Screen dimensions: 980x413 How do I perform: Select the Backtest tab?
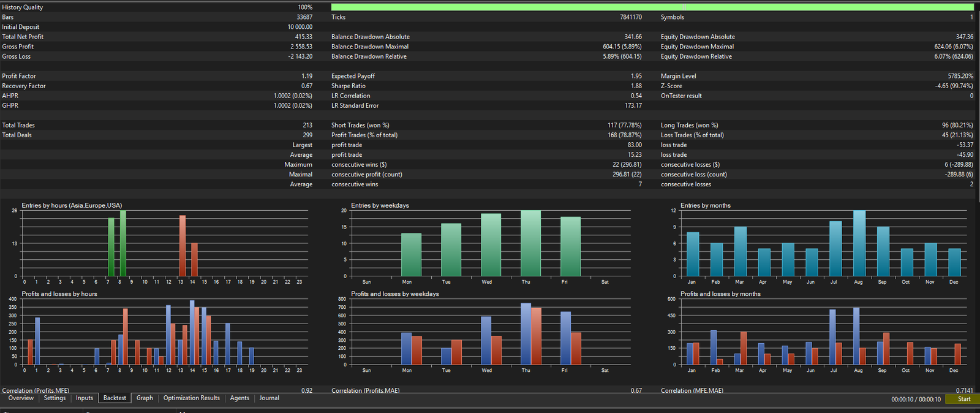115,398
